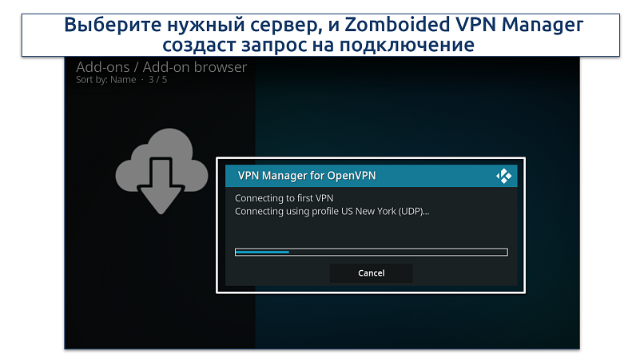644x362 pixels.
Task: Click the teal dialog header bar
Action: tap(371, 176)
